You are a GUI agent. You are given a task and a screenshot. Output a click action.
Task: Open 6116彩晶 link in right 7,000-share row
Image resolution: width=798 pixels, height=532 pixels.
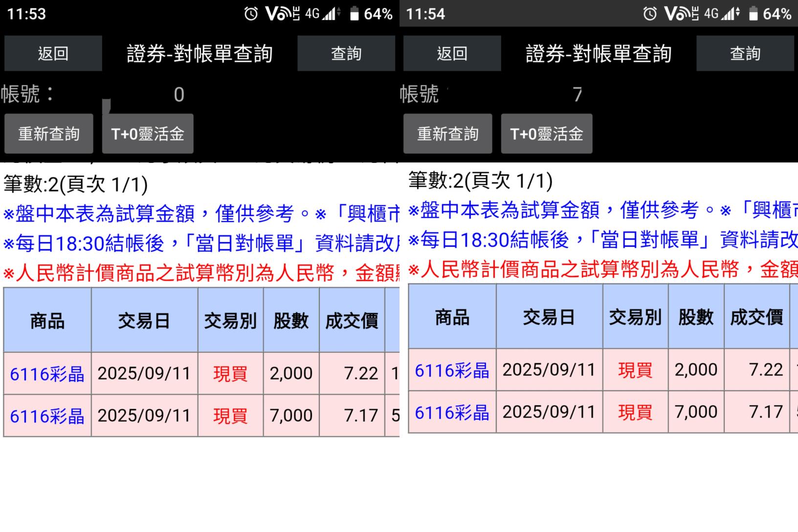pos(452,413)
